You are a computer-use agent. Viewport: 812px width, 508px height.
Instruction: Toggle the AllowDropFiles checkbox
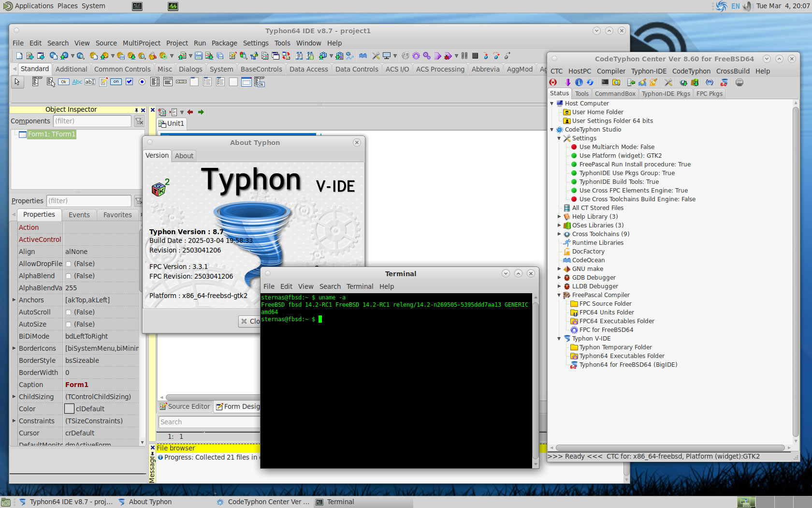click(x=69, y=264)
